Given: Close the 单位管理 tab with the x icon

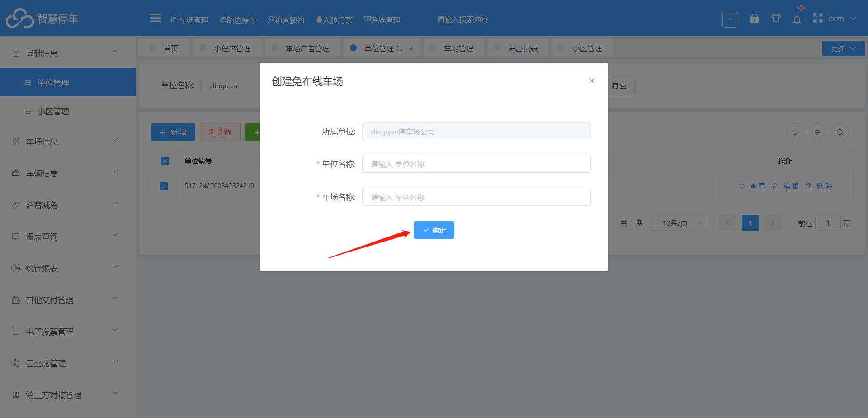Looking at the screenshot, I should [x=411, y=49].
